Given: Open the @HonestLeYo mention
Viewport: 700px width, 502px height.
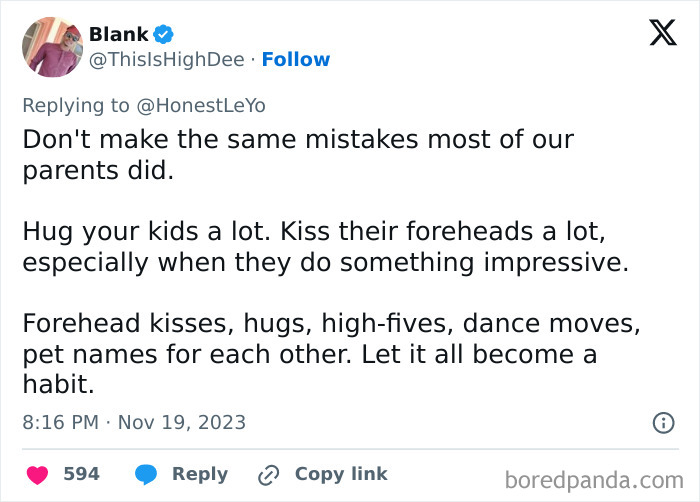Looking at the screenshot, I should pos(207,105).
